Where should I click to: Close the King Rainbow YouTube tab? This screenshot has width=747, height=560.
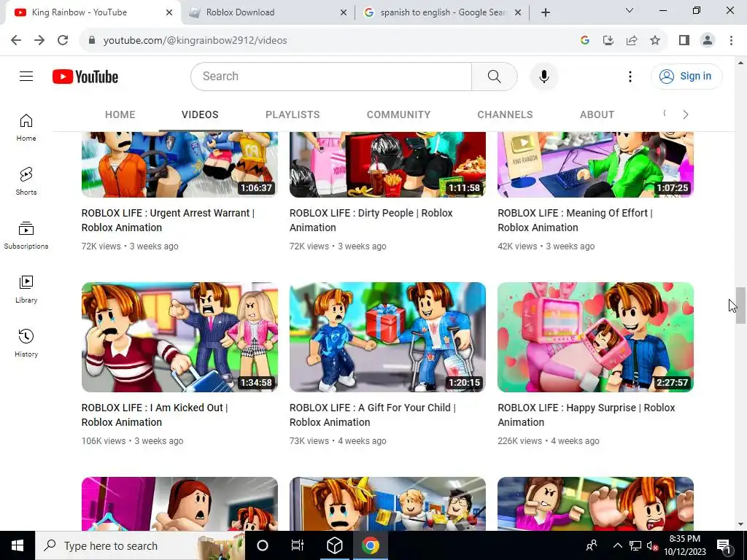click(x=169, y=13)
